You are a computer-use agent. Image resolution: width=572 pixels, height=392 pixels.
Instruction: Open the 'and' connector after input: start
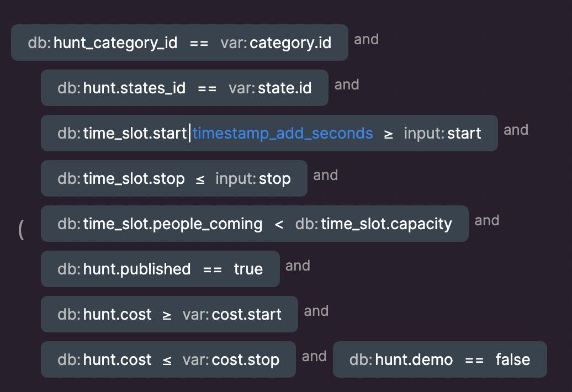(516, 130)
